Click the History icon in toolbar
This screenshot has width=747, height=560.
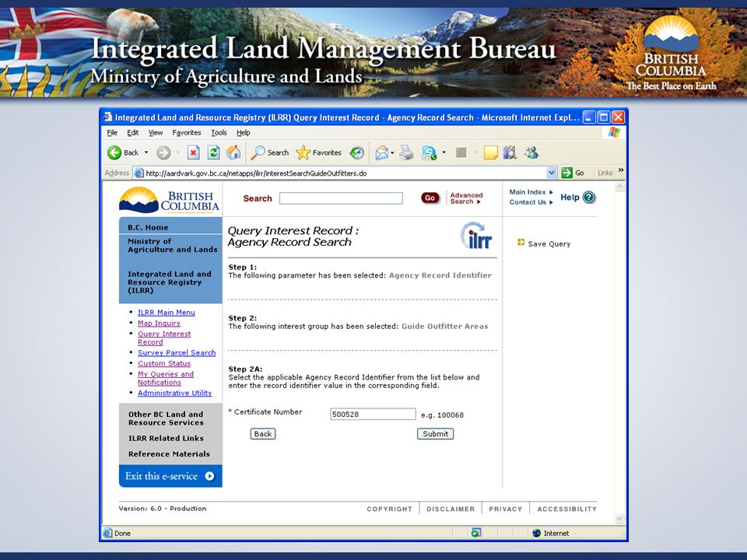click(x=357, y=152)
